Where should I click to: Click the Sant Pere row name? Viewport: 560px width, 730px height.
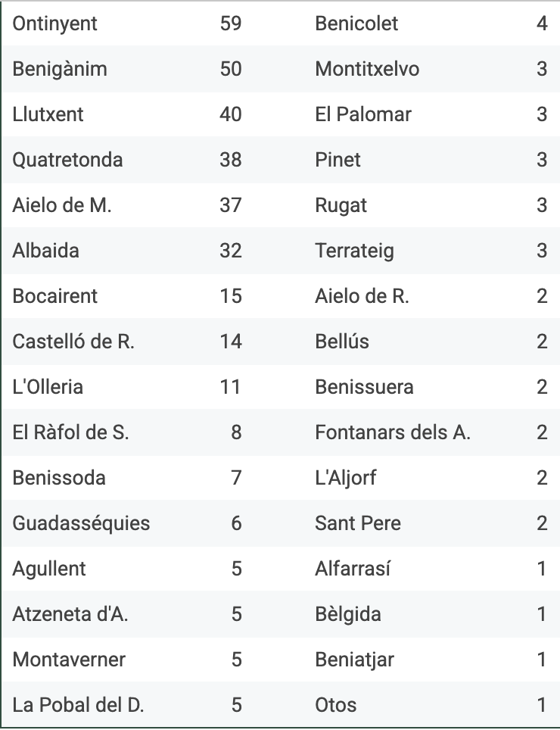click(x=358, y=523)
